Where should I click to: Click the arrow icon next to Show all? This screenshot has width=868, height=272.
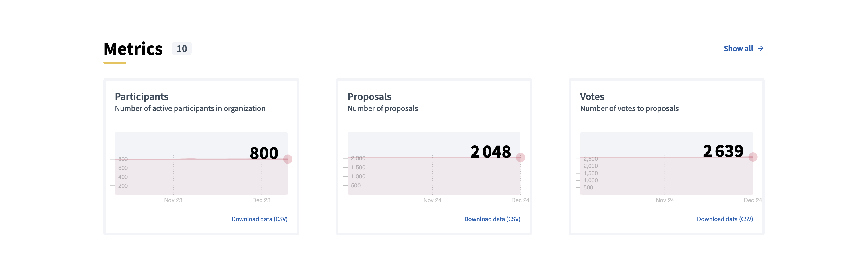[x=761, y=49]
